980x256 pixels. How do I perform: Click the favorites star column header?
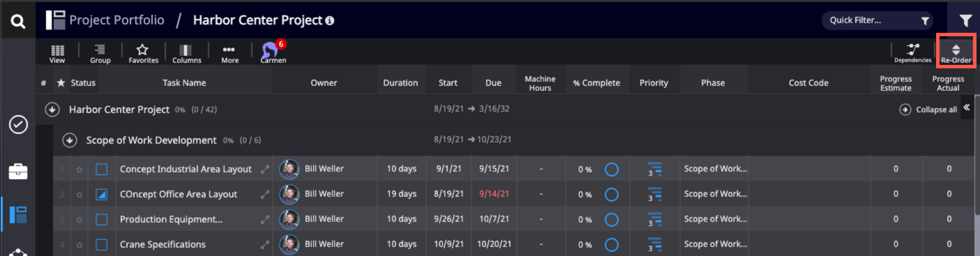point(61,83)
